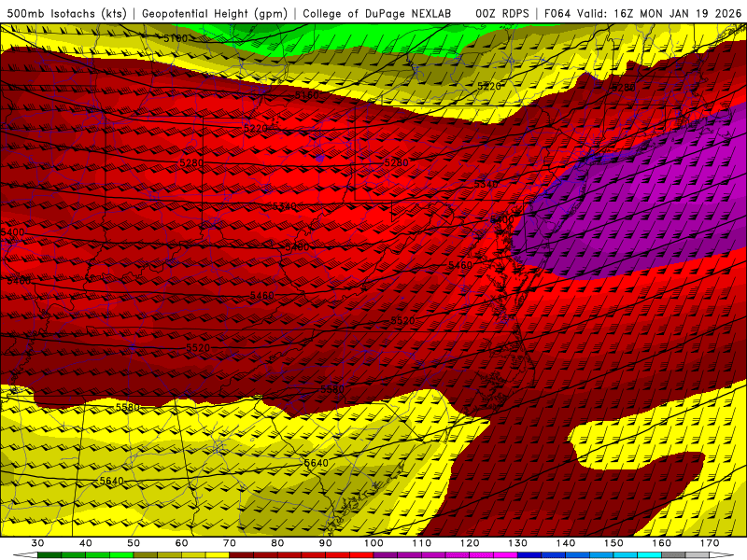Click the 5580 contour label in dark red shading
Screen dimensions: 747x560
pyautogui.click(x=332, y=389)
